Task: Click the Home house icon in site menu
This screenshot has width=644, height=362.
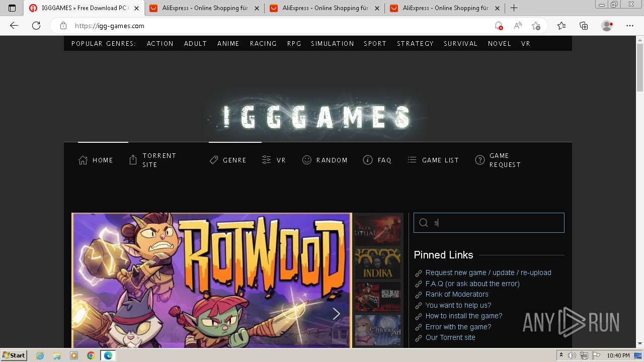Action: click(x=83, y=160)
